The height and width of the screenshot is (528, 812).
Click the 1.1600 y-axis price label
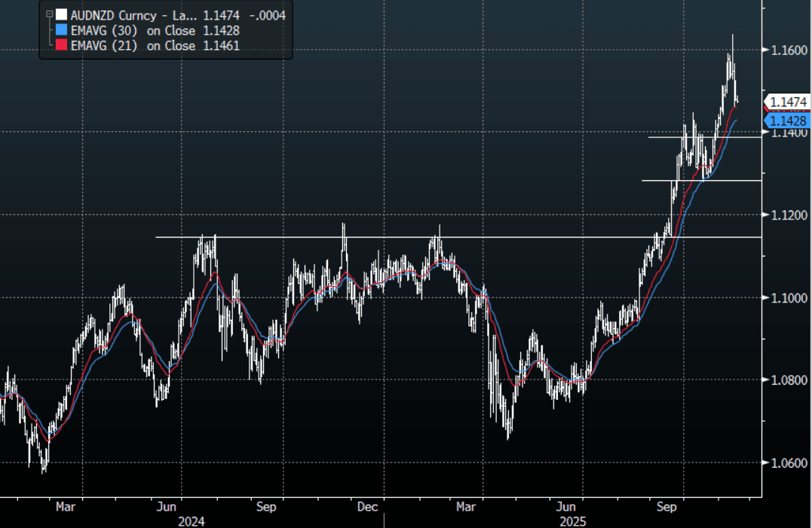787,51
